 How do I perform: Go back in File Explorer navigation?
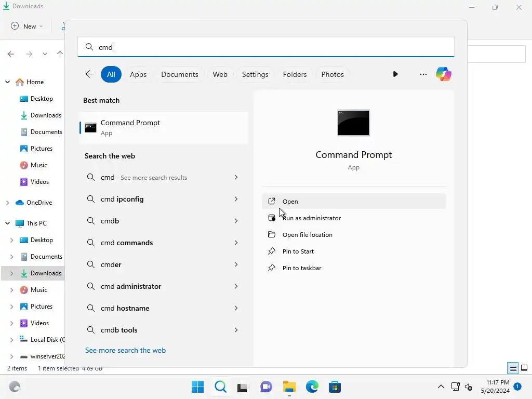point(11,54)
